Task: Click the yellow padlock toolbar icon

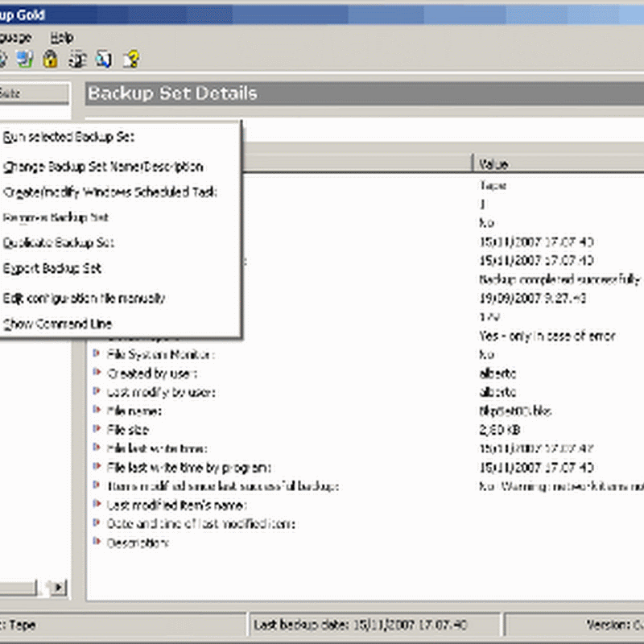Action: tap(50, 59)
